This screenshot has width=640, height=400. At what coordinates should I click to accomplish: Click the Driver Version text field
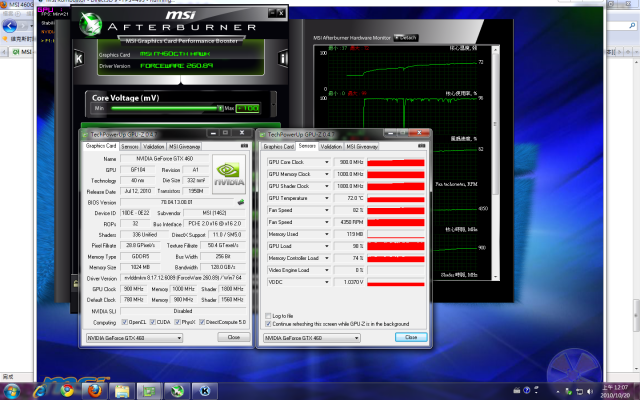click(x=183, y=278)
